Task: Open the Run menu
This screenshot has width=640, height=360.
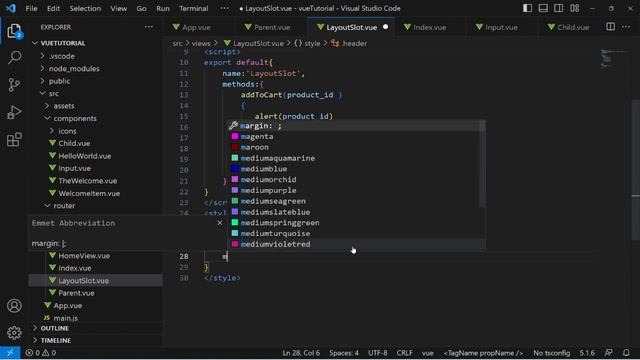Action: pos(162,8)
